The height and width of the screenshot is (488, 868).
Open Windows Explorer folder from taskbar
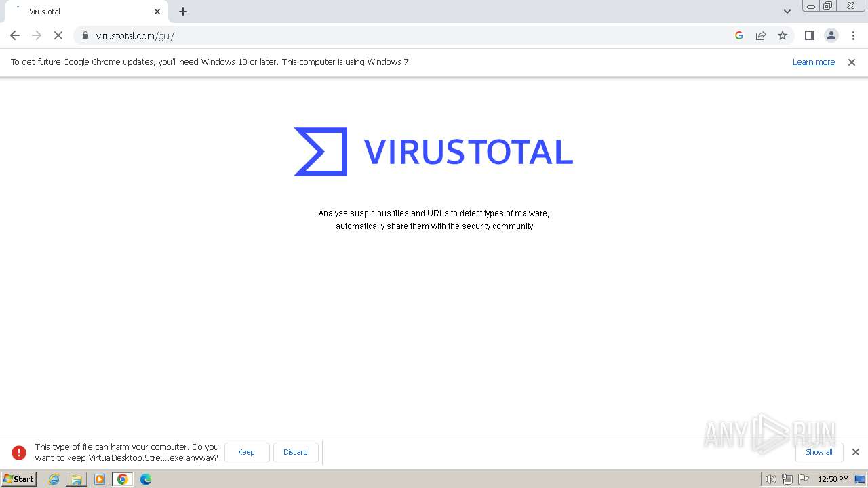coord(77,479)
